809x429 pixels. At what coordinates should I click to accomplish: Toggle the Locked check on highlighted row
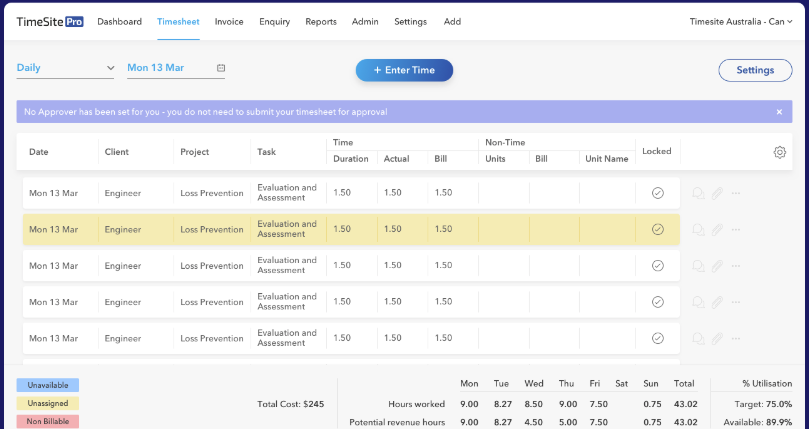(x=657, y=229)
